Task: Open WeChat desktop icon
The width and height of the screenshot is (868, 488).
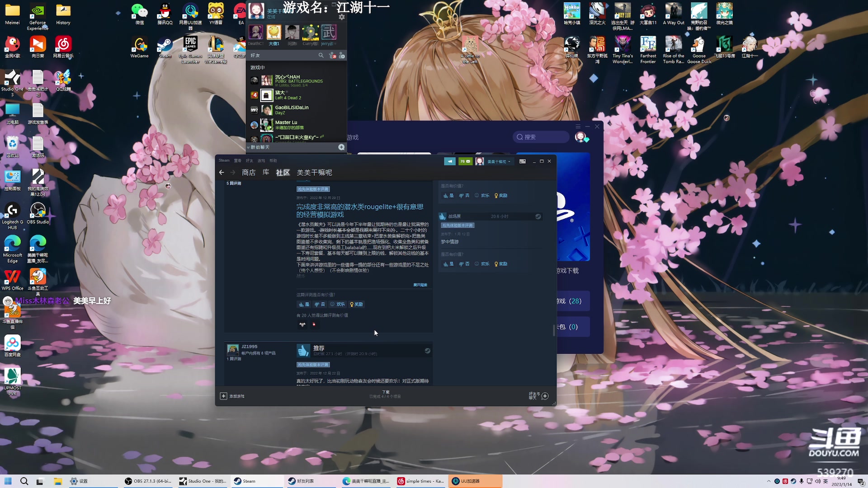Action: tap(139, 14)
